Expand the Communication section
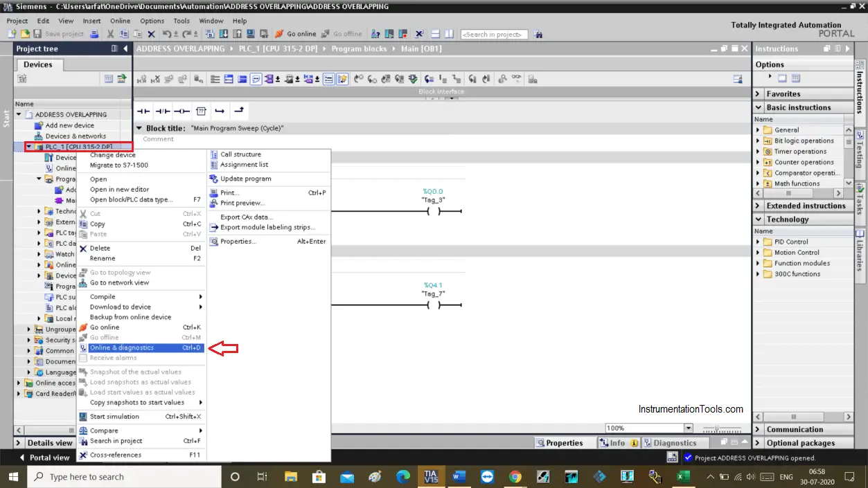 (757, 429)
